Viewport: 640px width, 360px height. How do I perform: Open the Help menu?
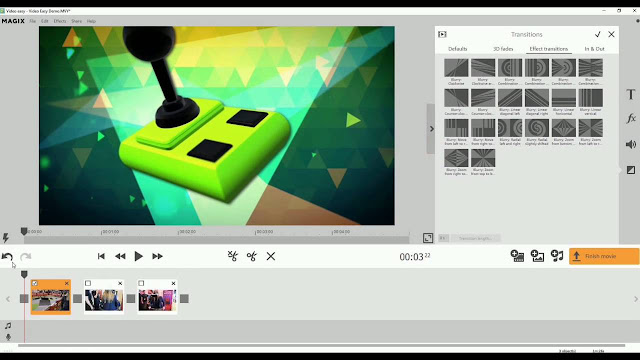[x=91, y=21]
